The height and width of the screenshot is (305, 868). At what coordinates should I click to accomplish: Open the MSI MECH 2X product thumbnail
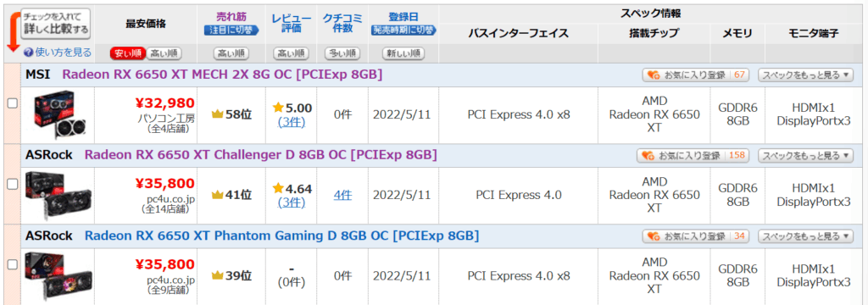(x=56, y=115)
